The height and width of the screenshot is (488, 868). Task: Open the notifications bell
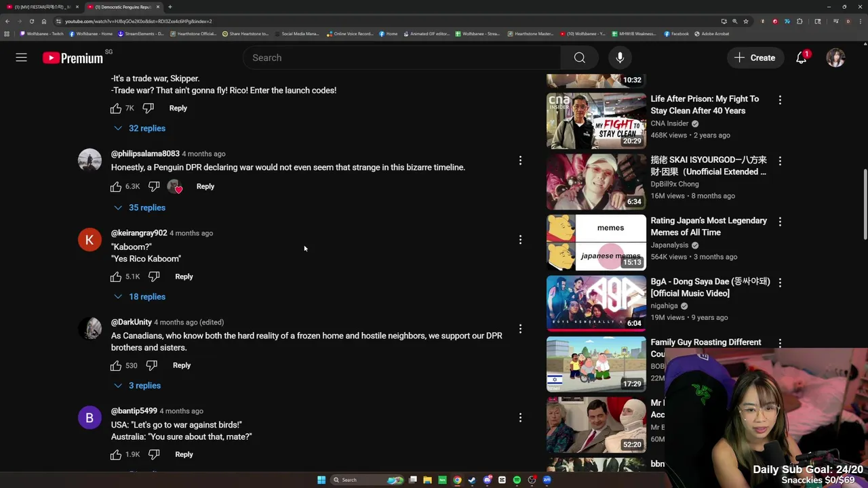click(x=802, y=58)
